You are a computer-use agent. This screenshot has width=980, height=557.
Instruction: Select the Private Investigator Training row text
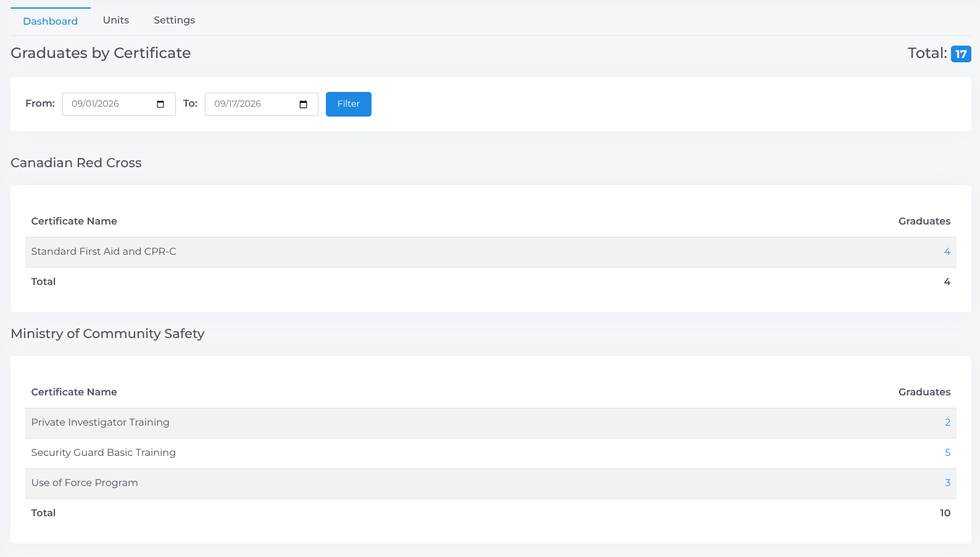[101, 423]
